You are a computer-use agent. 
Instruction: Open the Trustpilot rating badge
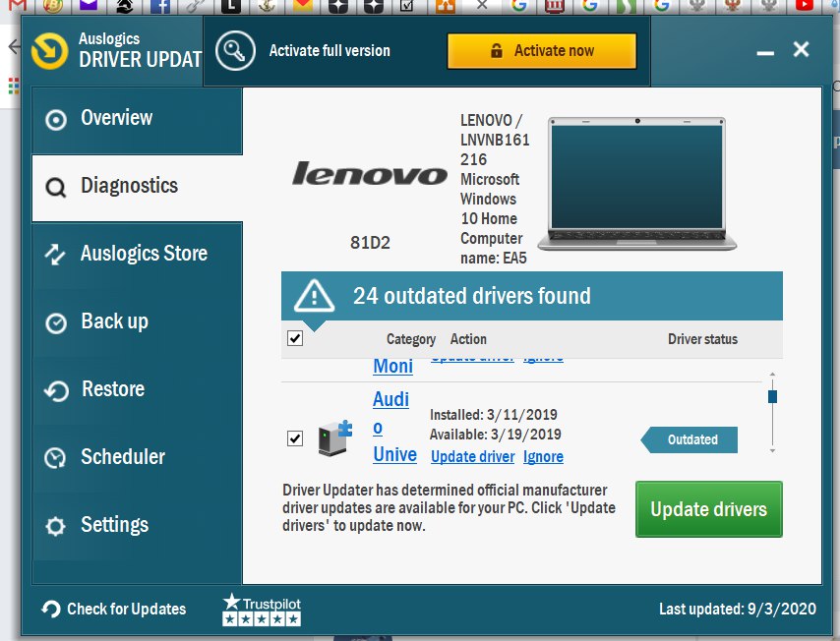[262, 610]
